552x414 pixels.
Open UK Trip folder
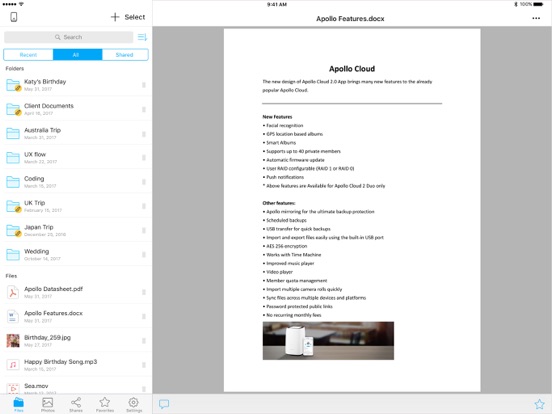click(76, 206)
